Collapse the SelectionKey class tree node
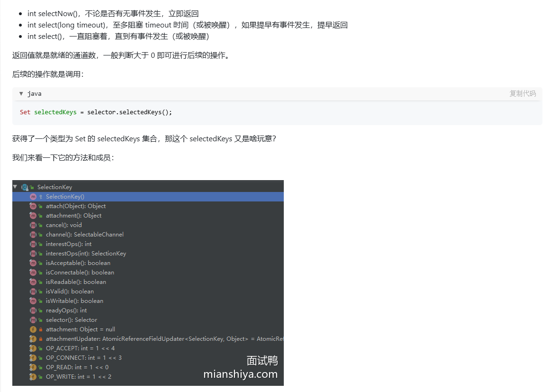 point(15,187)
